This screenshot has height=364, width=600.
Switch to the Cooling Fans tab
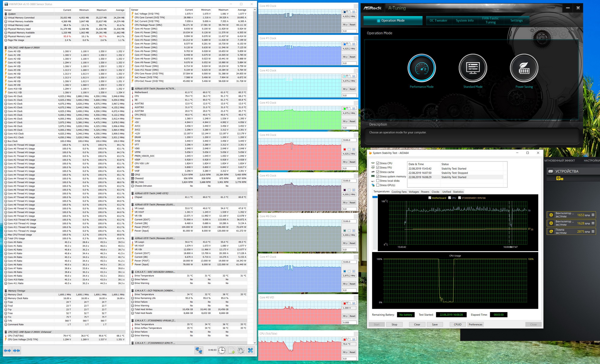click(x=399, y=192)
